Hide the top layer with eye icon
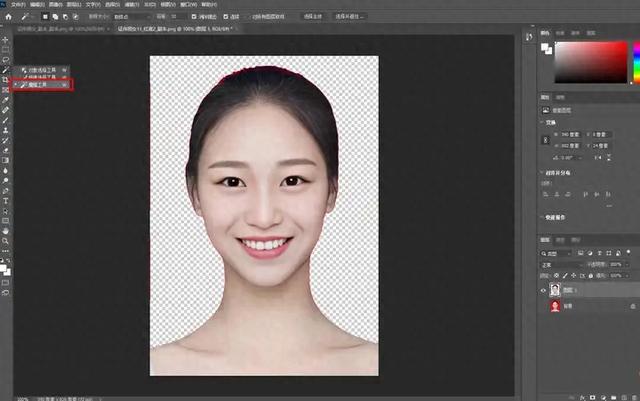The image size is (640, 401). (543, 290)
